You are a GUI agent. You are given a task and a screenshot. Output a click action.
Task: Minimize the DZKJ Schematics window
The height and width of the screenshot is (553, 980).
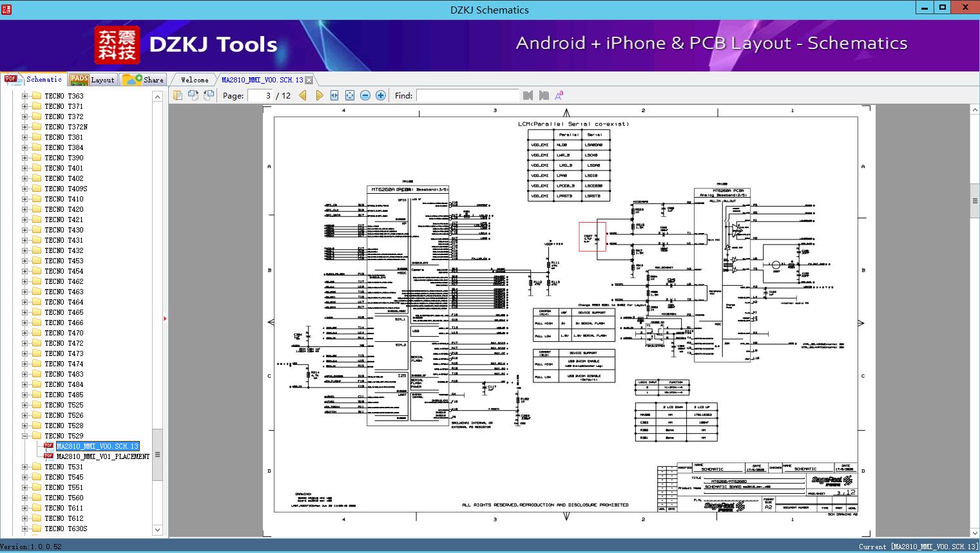click(925, 8)
